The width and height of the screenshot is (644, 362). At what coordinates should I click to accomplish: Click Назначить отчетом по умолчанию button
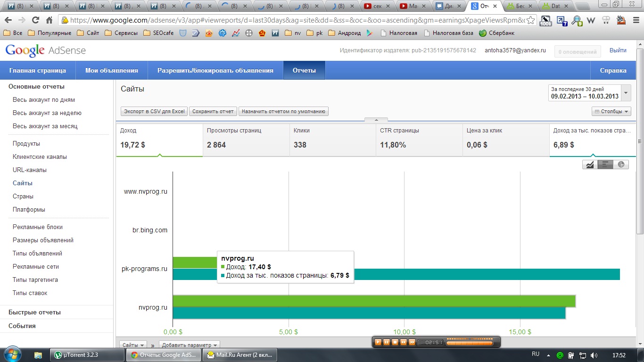[x=284, y=112]
